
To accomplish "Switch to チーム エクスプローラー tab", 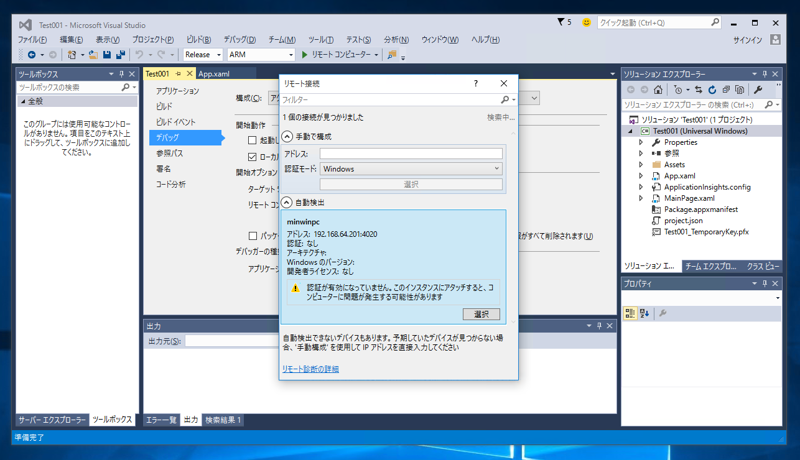I will pos(711,266).
